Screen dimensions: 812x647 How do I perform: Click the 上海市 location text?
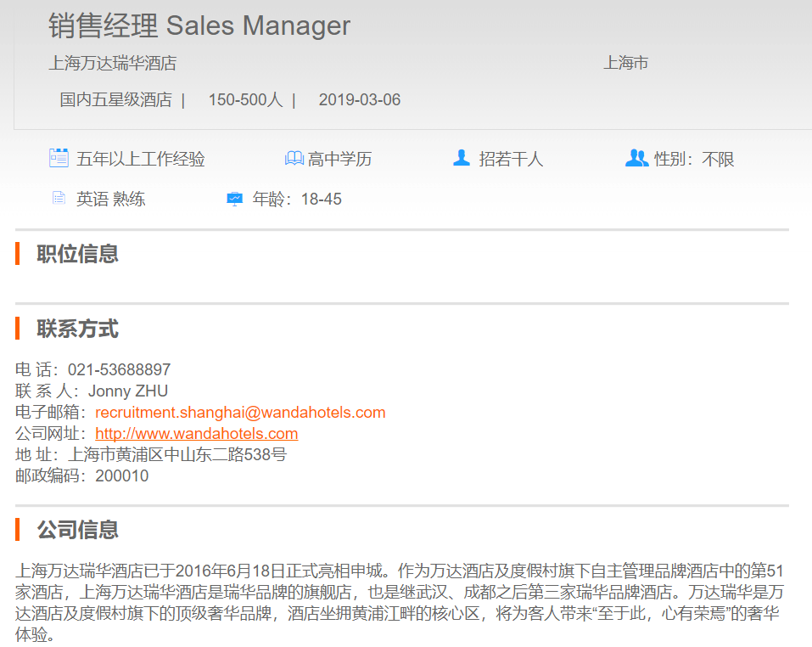[x=625, y=63]
